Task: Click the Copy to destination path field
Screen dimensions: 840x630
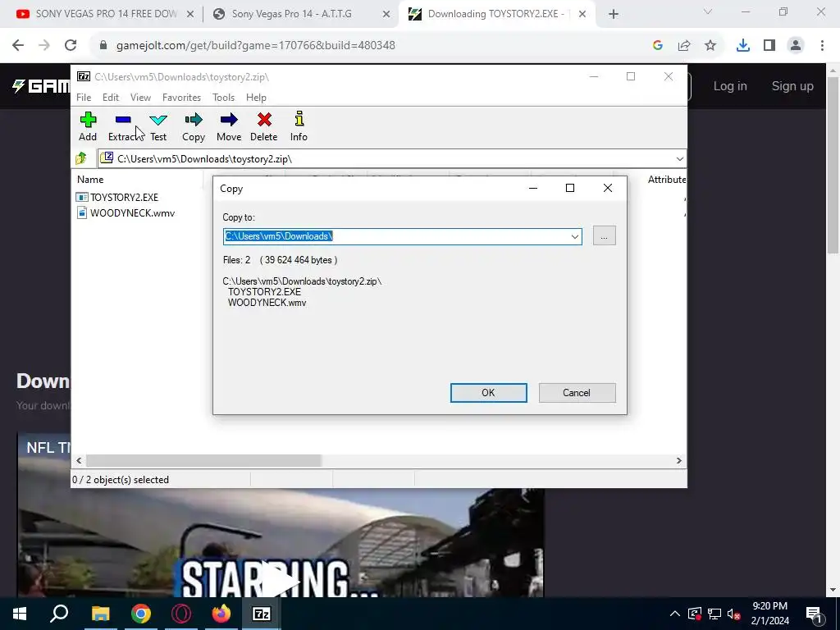Action: click(396, 236)
